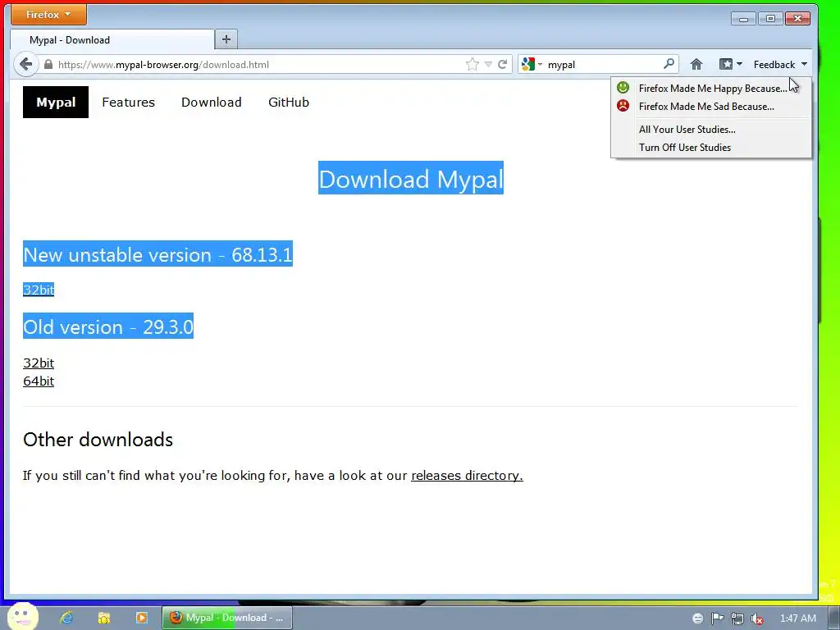Viewport: 840px width, 630px height.
Task: Open the GitHub nav link
Action: (x=289, y=103)
